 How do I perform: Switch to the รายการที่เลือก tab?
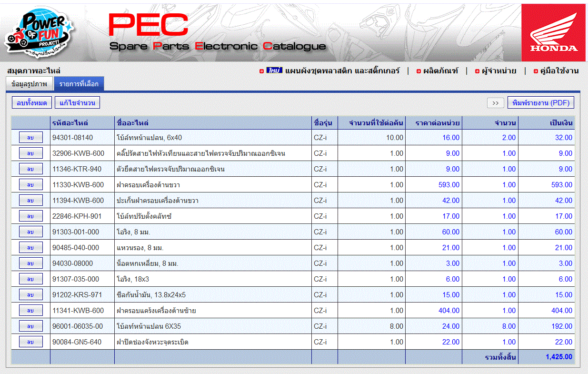coord(79,84)
